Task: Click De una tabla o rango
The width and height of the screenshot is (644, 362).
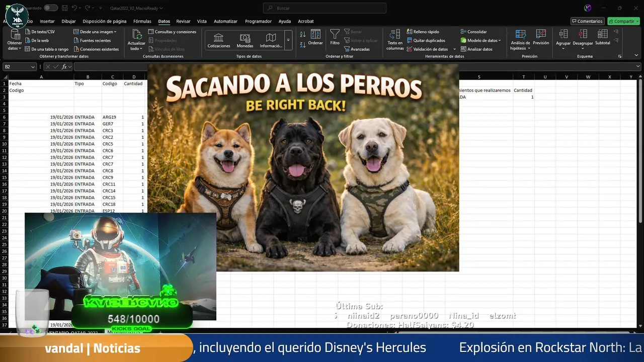Action: point(46,49)
